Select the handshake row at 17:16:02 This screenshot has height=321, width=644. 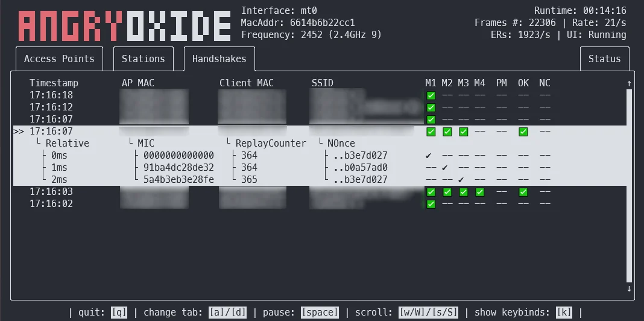(320, 203)
